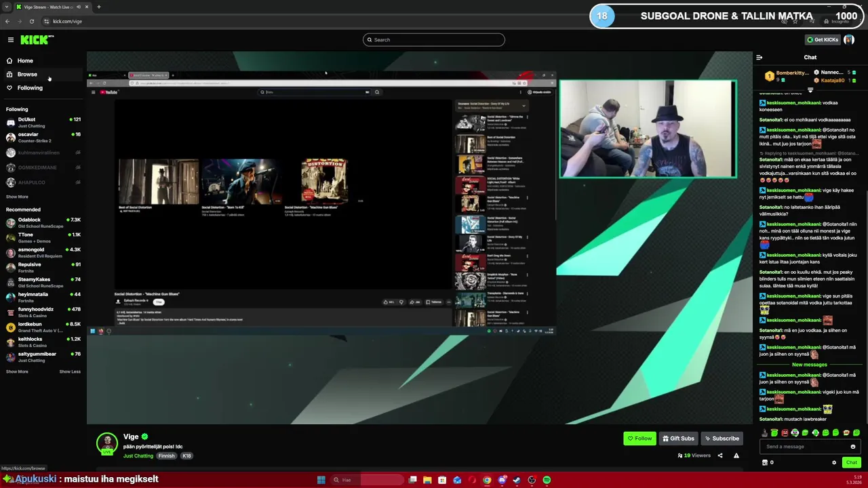Click the webcam overlay in stream

click(x=648, y=129)
